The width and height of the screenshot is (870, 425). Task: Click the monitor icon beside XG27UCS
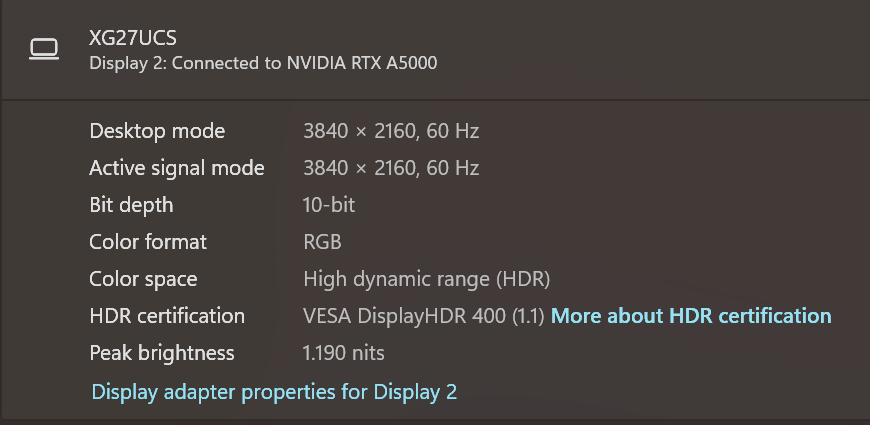point(44,49)
